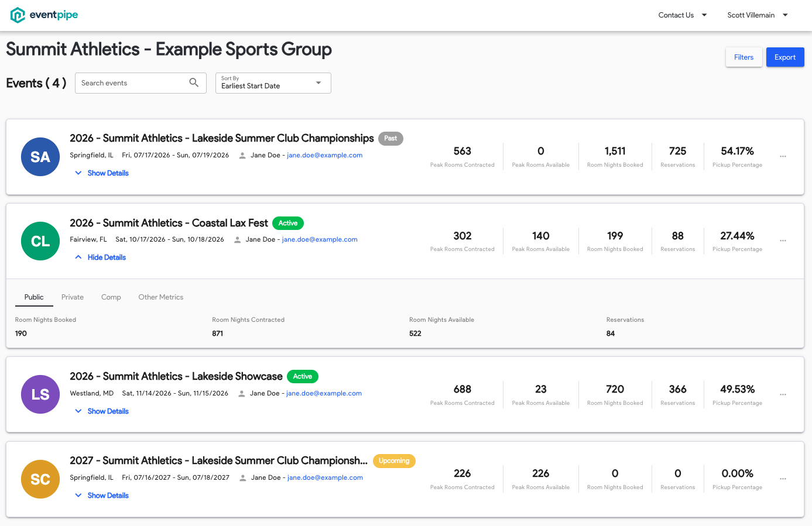Switch to the Other Metrics tab
812x526 pixels.
(161, 297)
